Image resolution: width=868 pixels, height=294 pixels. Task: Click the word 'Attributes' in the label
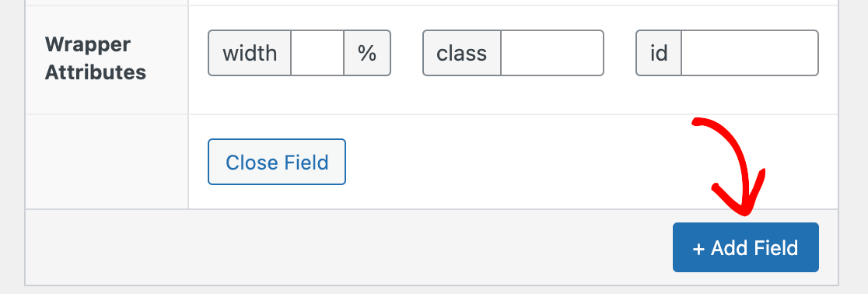(95, 72)
